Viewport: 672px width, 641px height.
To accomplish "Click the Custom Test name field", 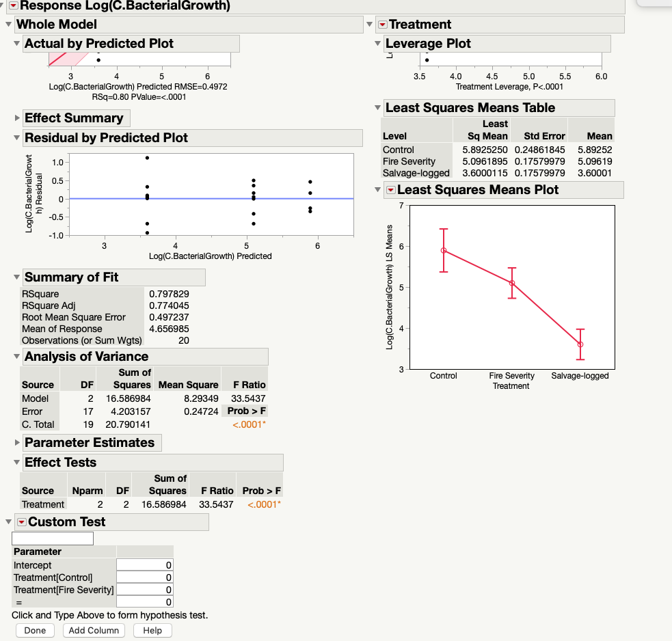I will point(53,538).
